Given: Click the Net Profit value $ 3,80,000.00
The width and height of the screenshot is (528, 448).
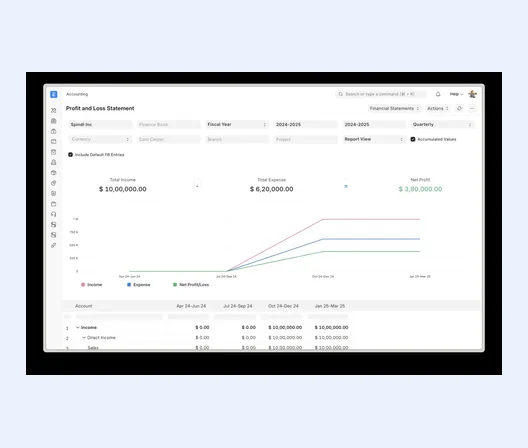Looking at the screenshot, I should pyautogui.click(x=420, y=189).
